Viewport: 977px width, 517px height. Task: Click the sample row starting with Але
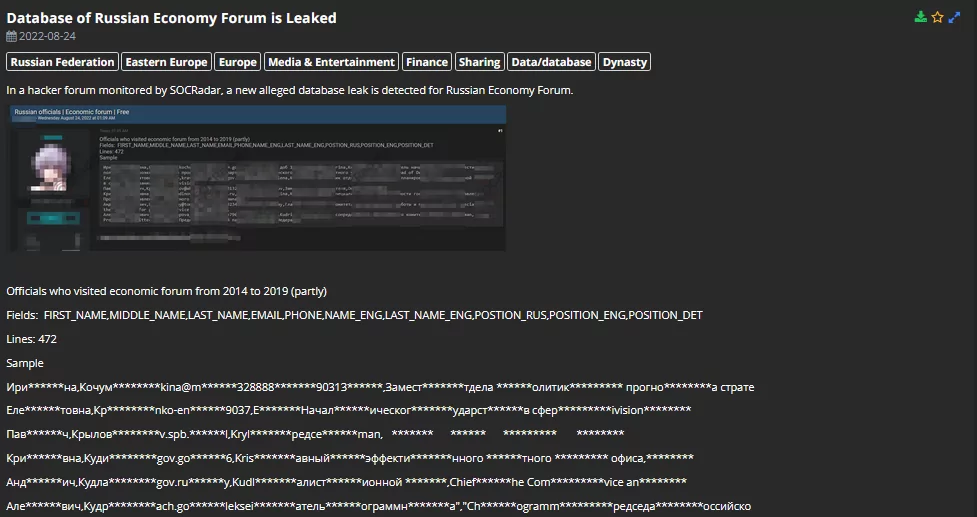click(x=379, y=506)
